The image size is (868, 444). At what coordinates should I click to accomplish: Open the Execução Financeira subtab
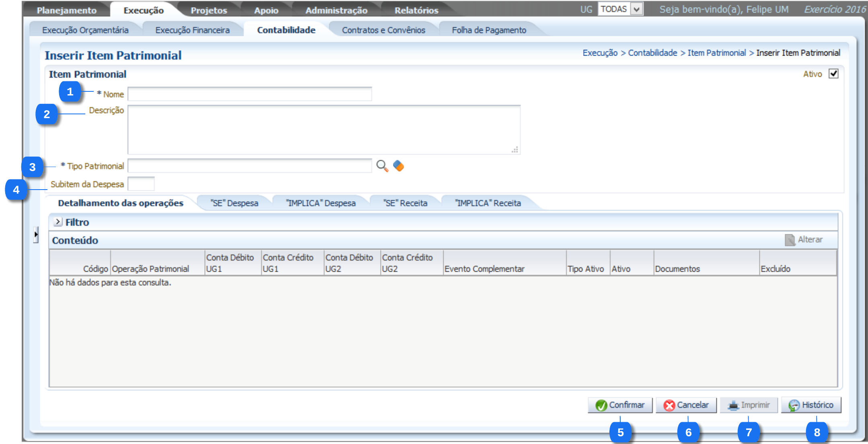tap(192, 30)
